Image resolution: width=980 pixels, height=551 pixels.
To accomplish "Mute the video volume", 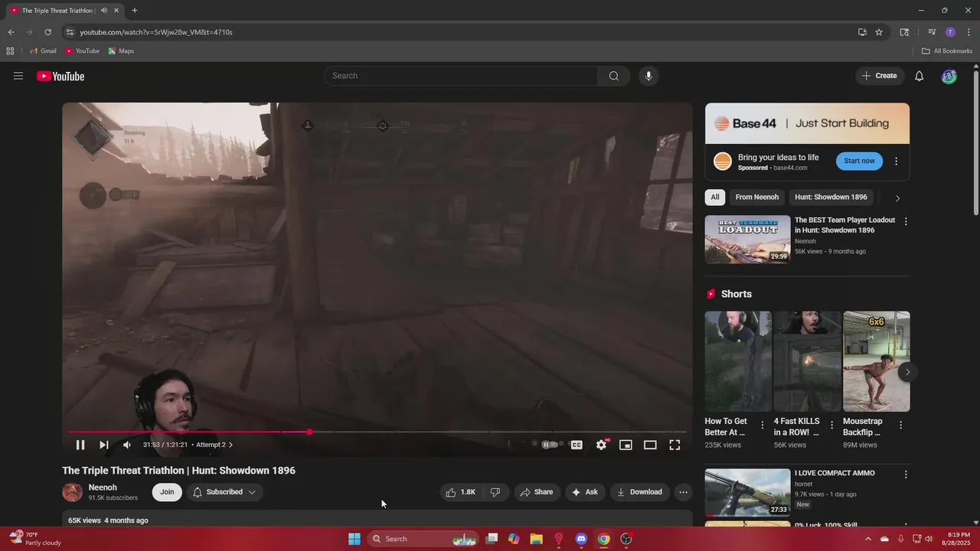I will [127, 445].
